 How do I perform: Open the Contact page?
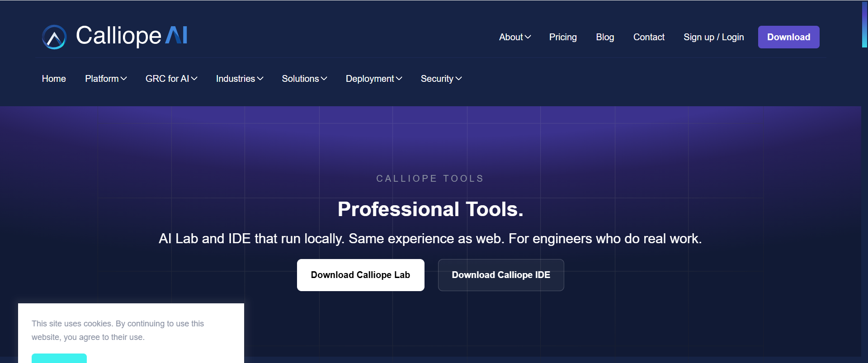click(x=649, y=37)
